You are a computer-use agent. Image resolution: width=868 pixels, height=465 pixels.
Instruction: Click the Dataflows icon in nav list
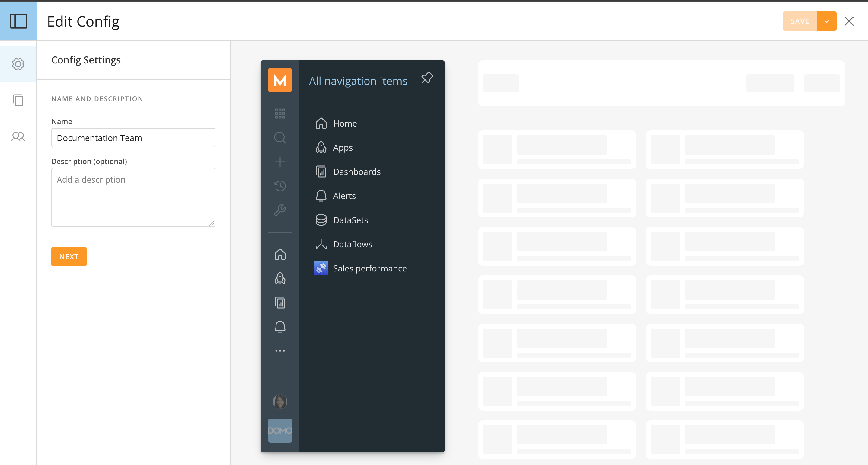point(321,244)
